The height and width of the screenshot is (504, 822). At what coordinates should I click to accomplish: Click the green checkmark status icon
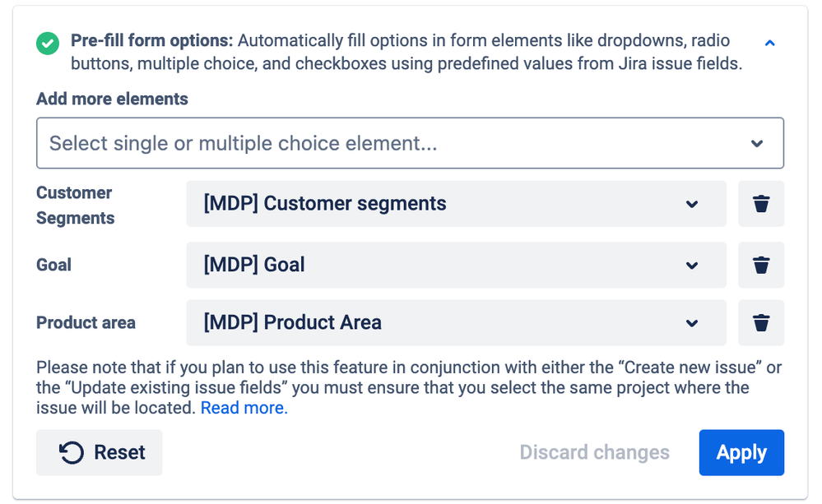coord(48,43)
